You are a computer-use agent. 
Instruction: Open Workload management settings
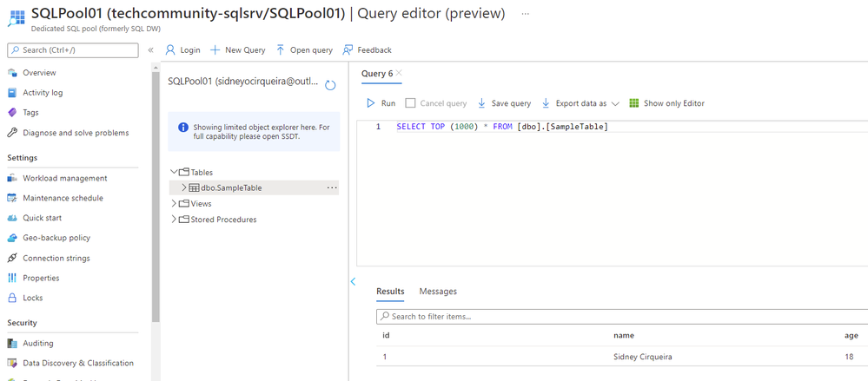[x=65, y=178]
